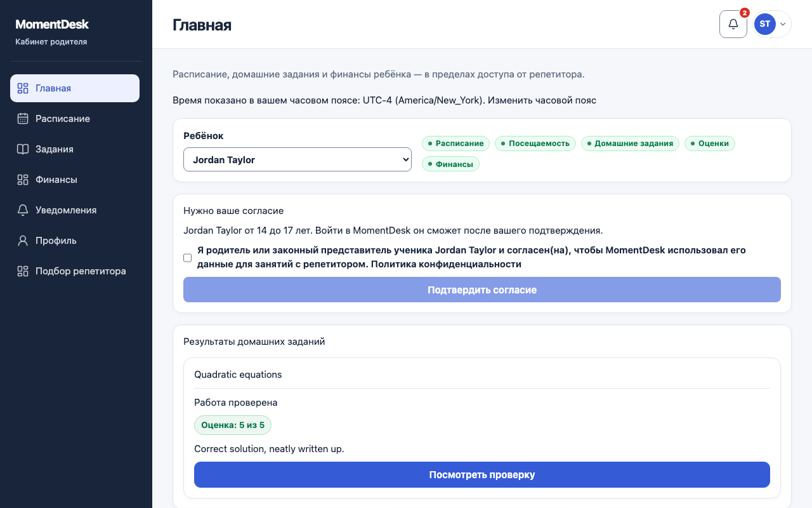
Task: Select Уведомления label in the sidebar
Action: 66,210
